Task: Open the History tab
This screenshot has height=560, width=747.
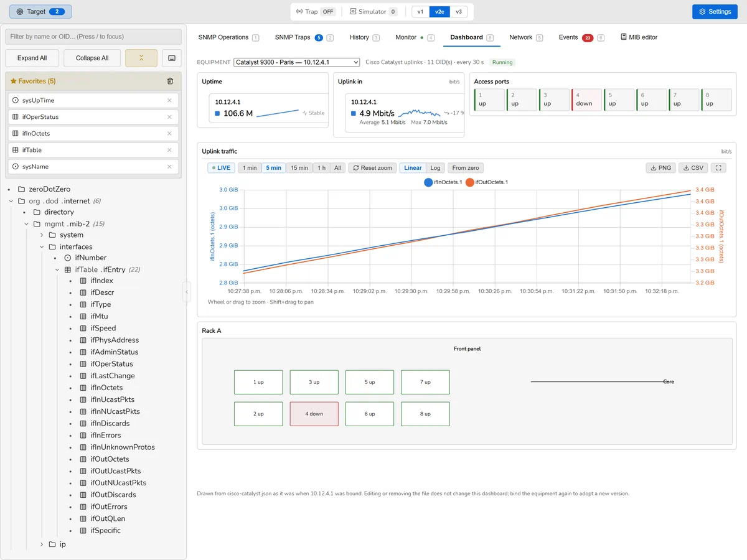Action: click(364, 37)
